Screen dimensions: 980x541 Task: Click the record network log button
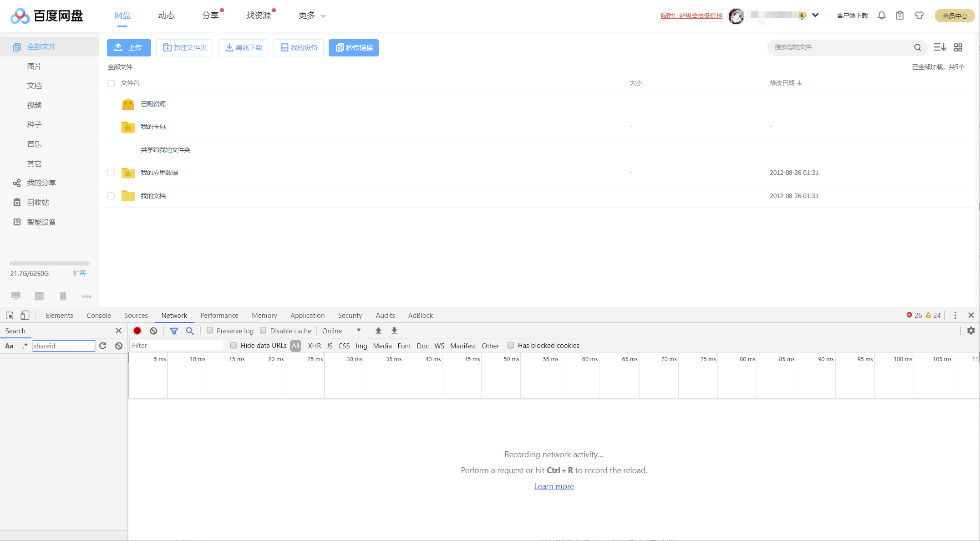[x=137, y=331]
